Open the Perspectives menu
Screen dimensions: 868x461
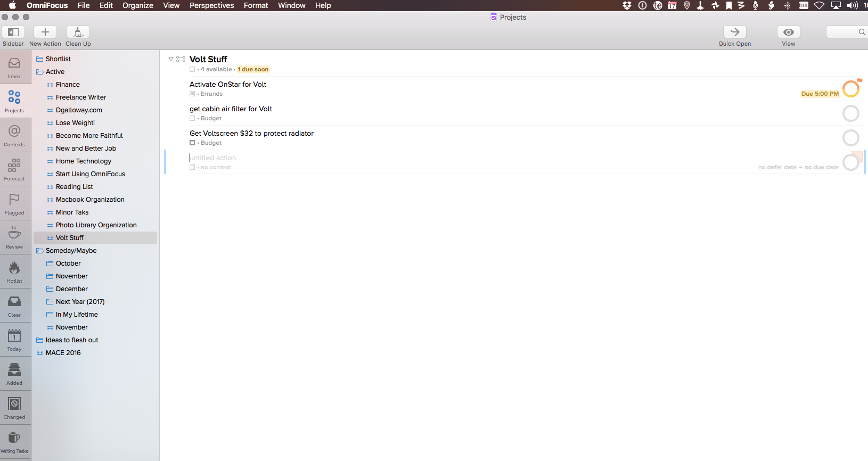pos(212,5)
